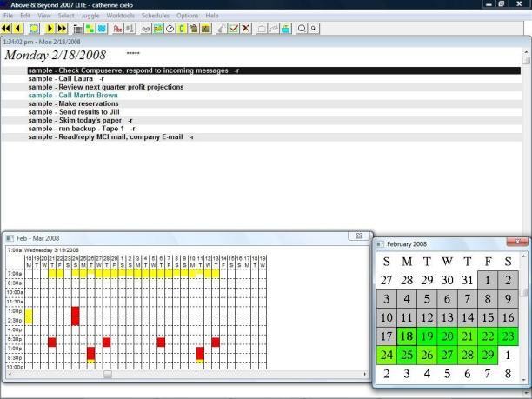Pick February 24 in the calendar
The width and height of the screenshot is (532, 399).
pos(386,355)
